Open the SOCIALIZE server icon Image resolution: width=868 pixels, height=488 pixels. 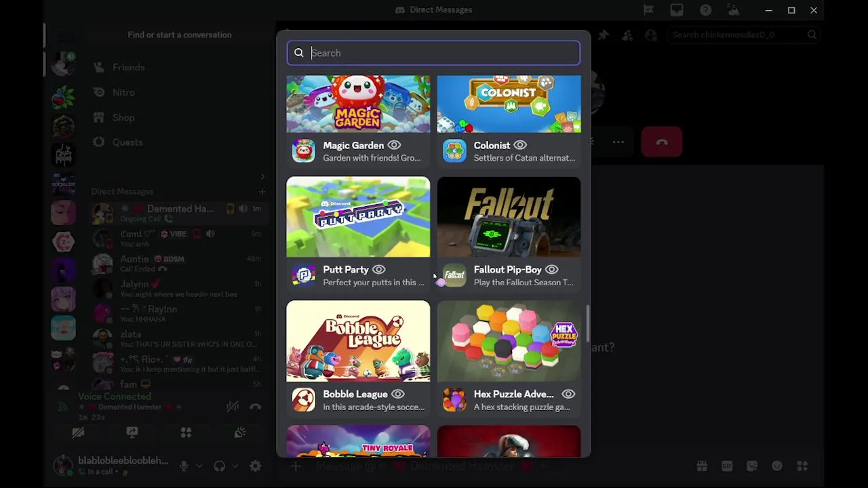pos(64,184)
